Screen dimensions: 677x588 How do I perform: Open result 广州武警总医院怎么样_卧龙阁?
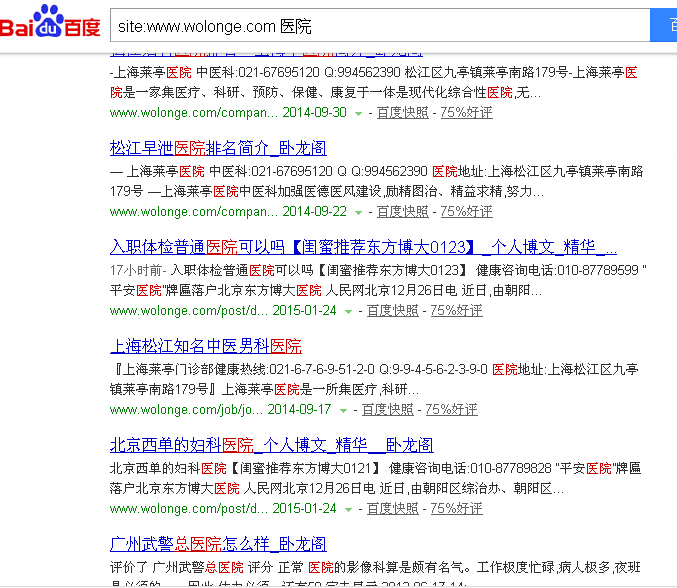218,544
